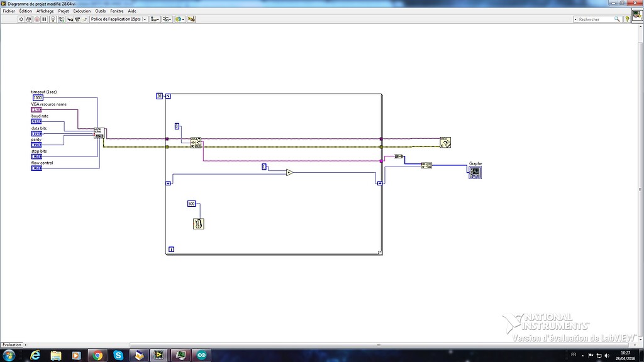Enable execution highlighting with the lightbulb icon
Image resolution: width=644 pixels, height=362 pixels.
[52, 19]
